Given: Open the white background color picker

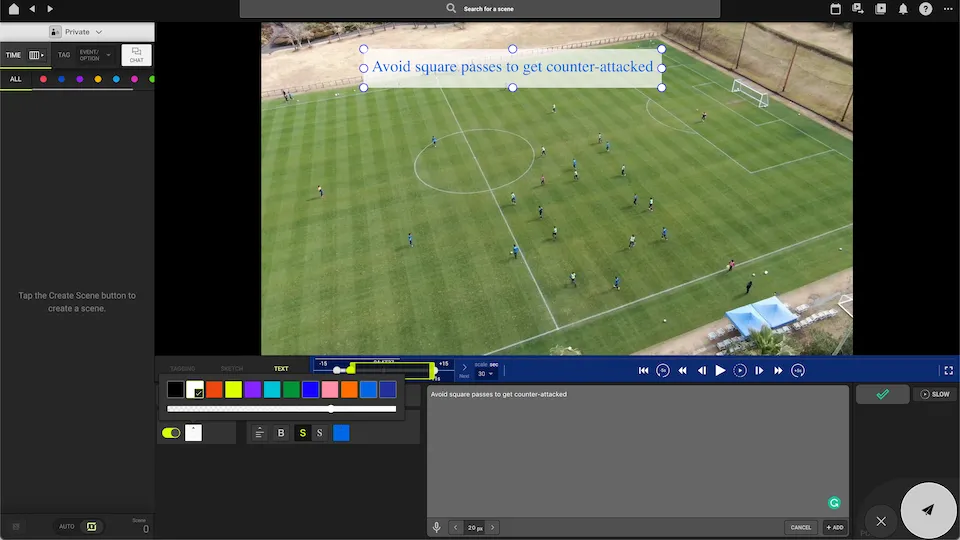Looking at the screenshot, I should pos(193,433).
